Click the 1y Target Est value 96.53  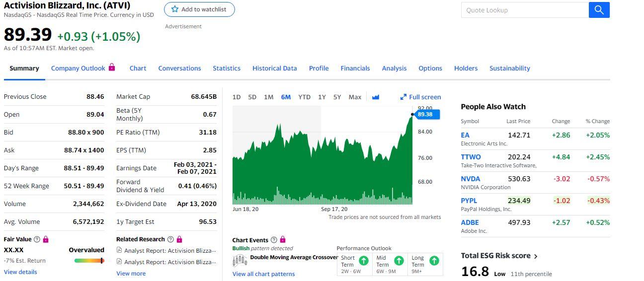point(208,222)
